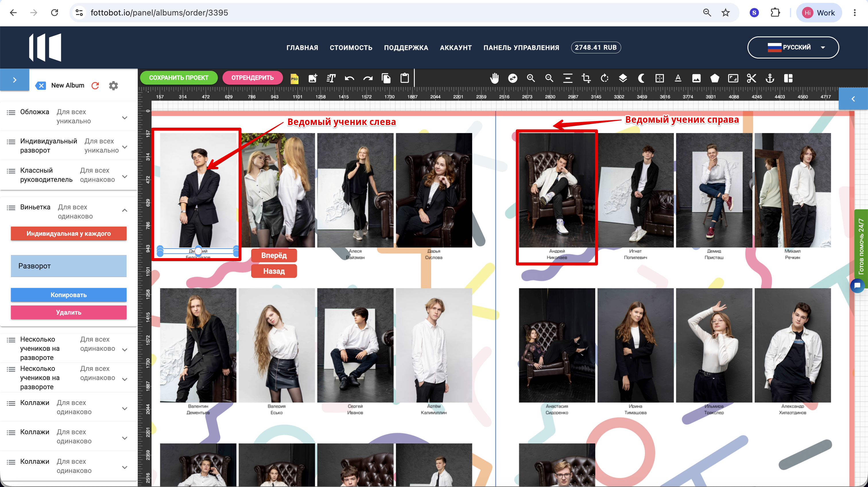Click СОХРАНИТЬ ПРОЕКТ button

[179, 78]
